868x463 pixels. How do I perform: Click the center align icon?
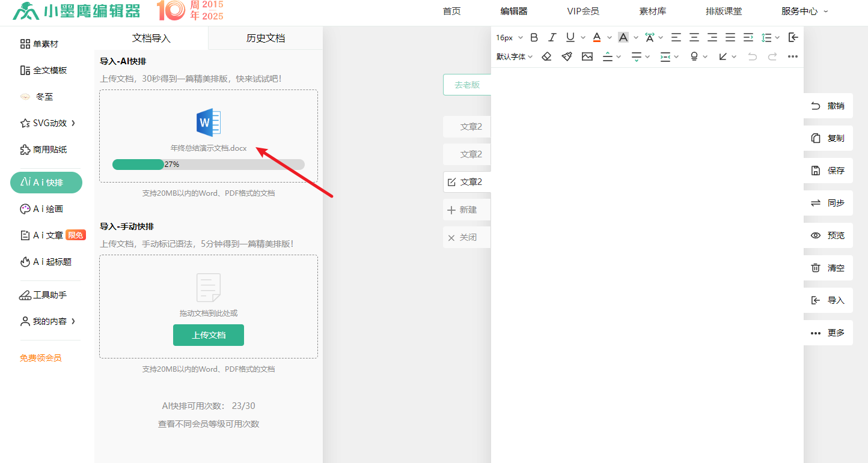(694, 37)
